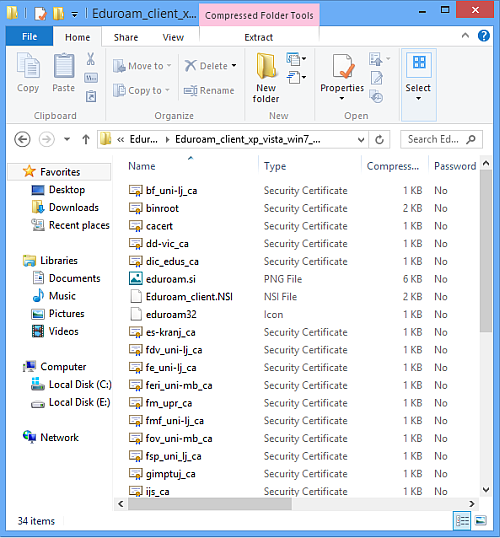Click the Paste shortcut icon

pyautogui.click(x=91, y=96)
